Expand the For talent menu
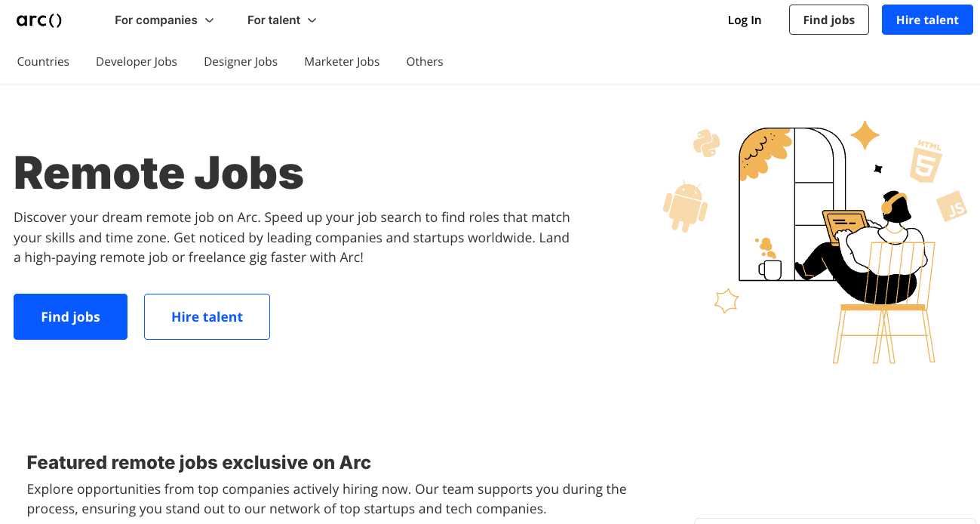Image resolution: width=980 pixels, height=524 pixels. tap(281, 20)
